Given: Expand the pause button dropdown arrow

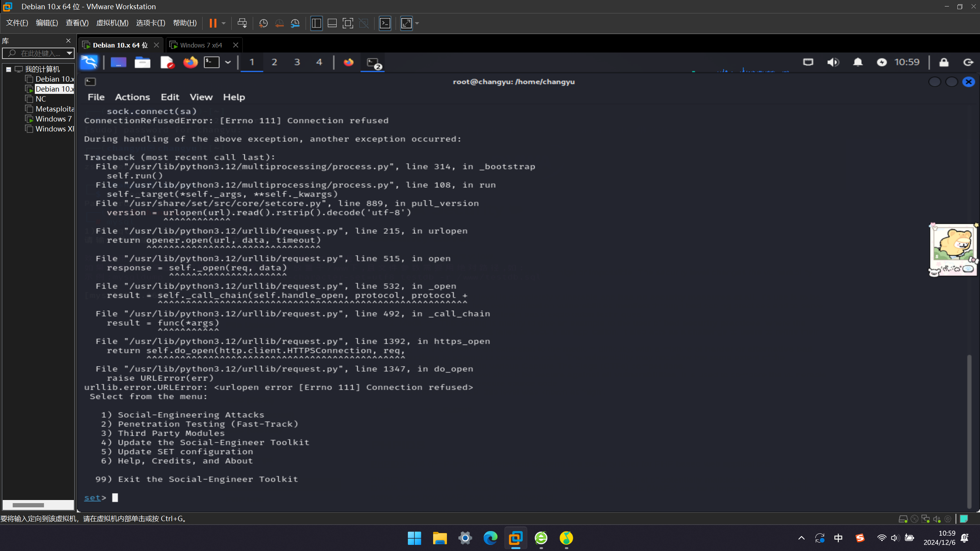Looking at the screenshot, I should point(224,23).
